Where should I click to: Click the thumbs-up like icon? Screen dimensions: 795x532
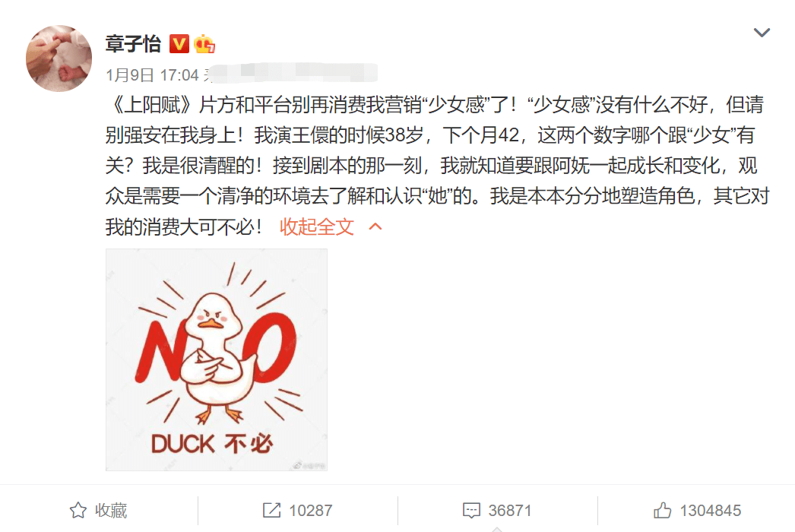662,510
